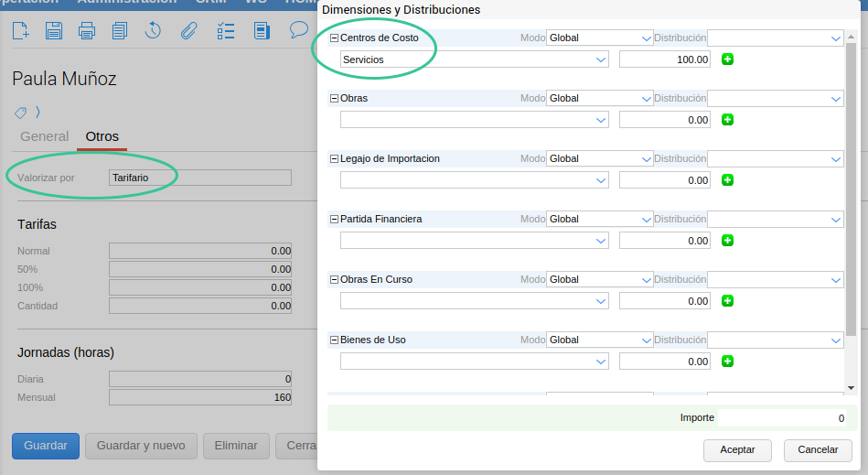Collapse the Bienes de Uso section
The image size is (868, 475).
pyautogui.click(x=334, y=340)
